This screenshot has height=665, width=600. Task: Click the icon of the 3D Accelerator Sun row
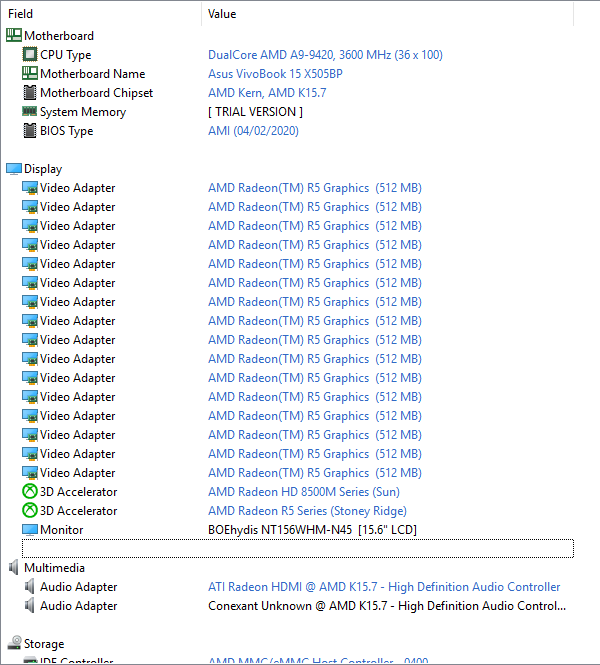point(29,492)
